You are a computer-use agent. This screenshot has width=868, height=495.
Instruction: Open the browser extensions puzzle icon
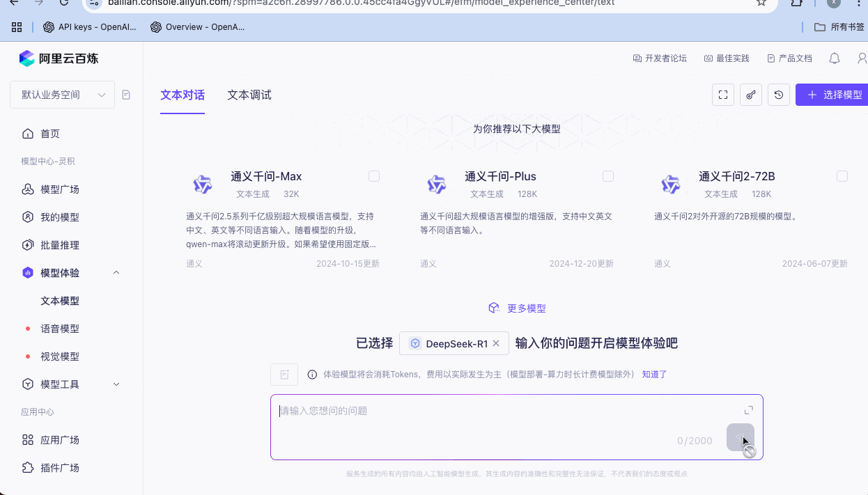(797, 3)
